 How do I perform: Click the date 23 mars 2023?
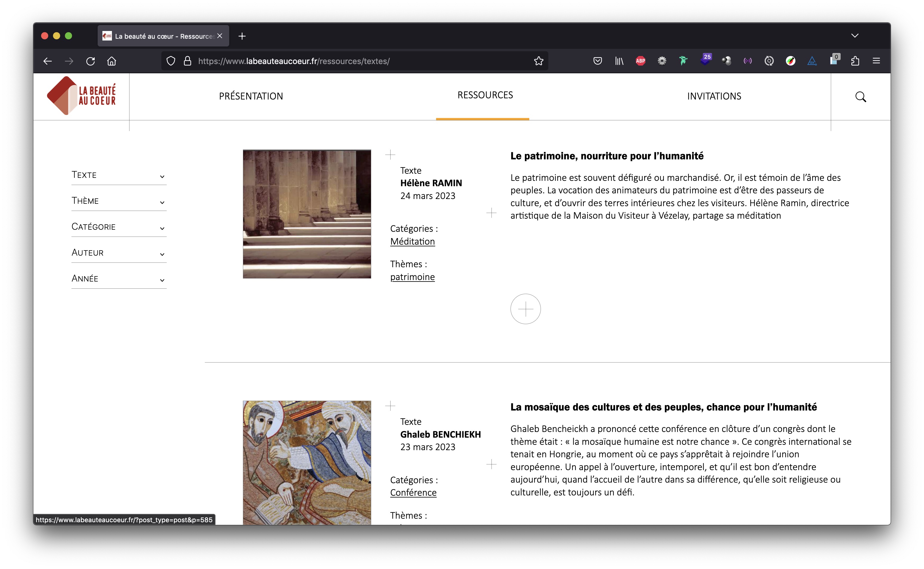point(427,447)
